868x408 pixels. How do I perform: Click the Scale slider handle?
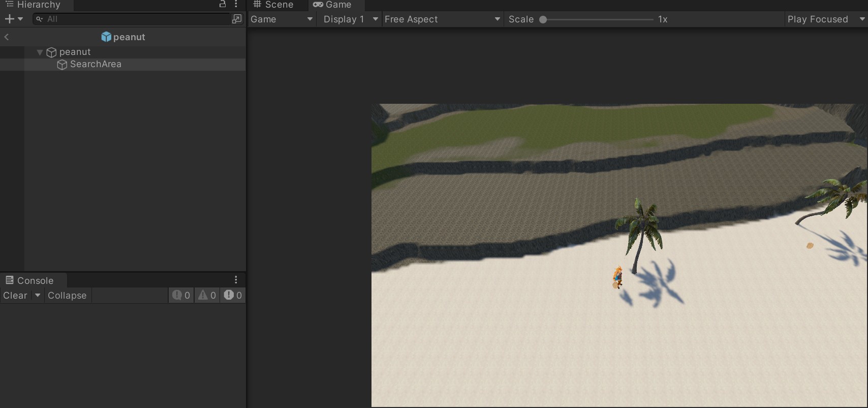point(543,20)
